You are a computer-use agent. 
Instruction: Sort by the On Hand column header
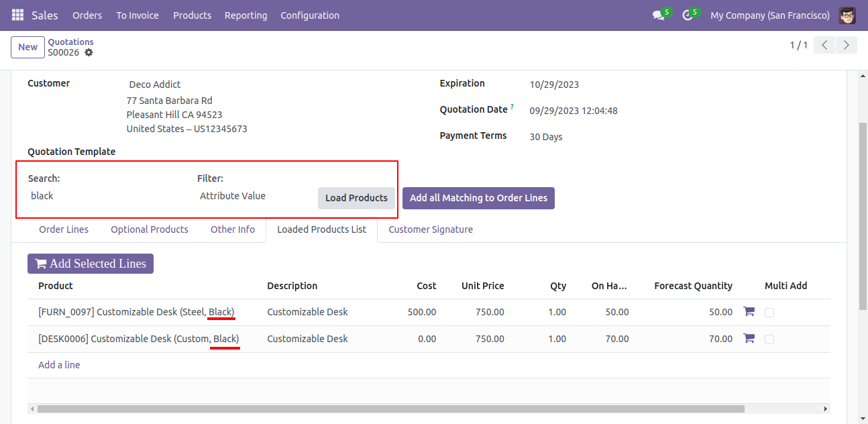(609, 286)
